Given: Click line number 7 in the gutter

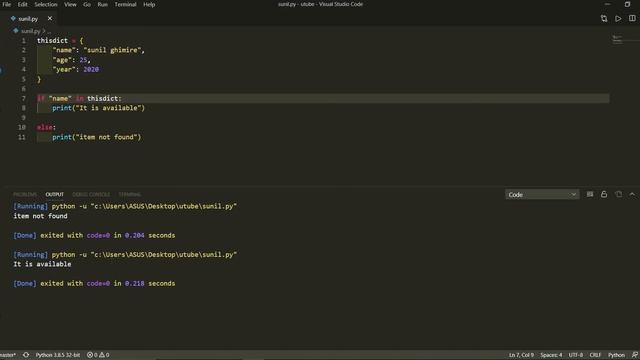Looking at the screenshot, I should (24, 98).
